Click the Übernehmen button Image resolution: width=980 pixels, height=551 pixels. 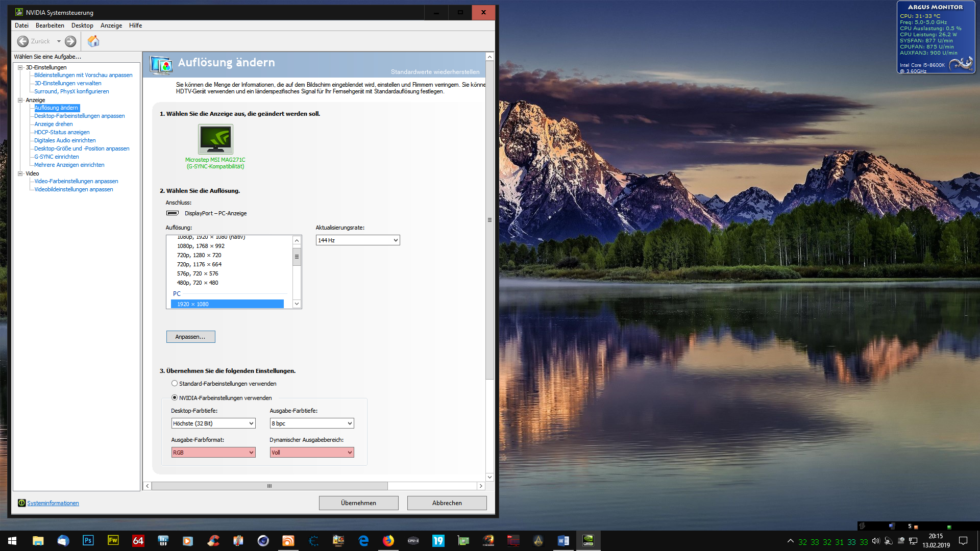[358, 503]
